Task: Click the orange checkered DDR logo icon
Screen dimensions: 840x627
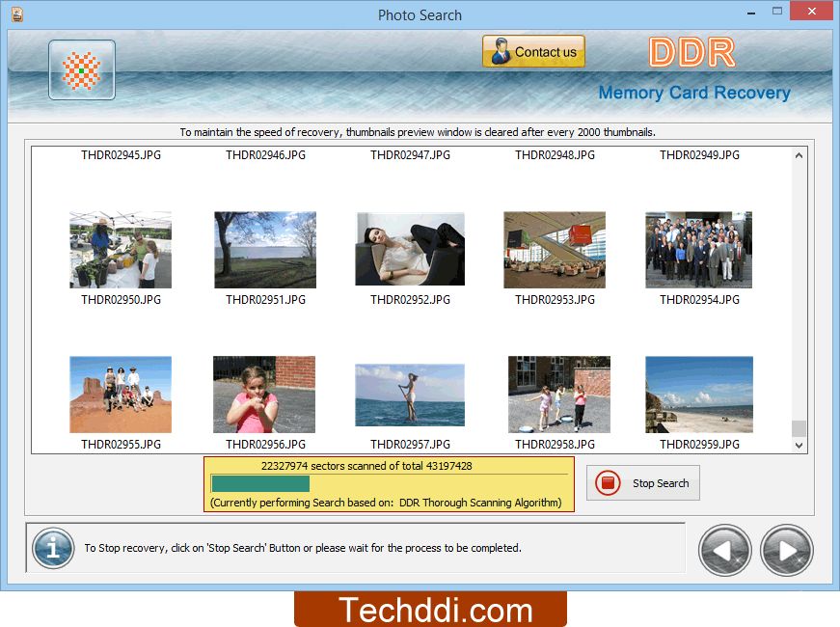Action: 81,70
